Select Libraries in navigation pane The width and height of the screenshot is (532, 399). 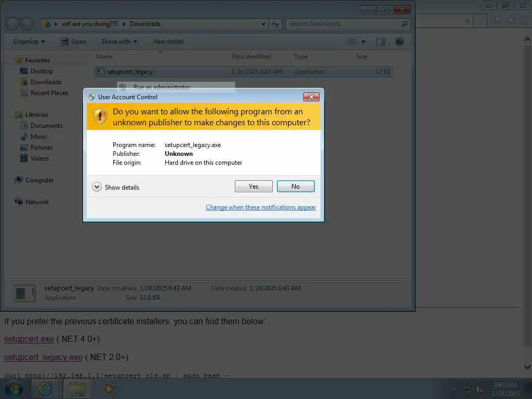coord(37,115)
